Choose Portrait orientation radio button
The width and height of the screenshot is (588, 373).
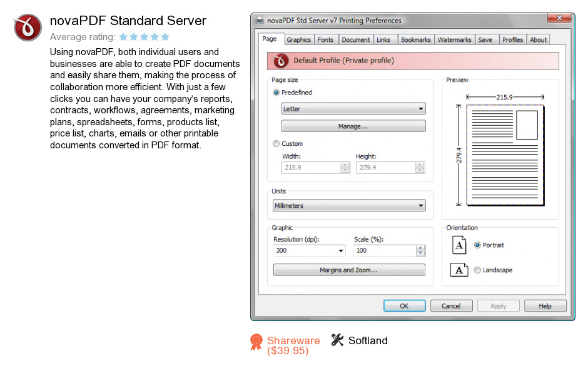[477, 245]
